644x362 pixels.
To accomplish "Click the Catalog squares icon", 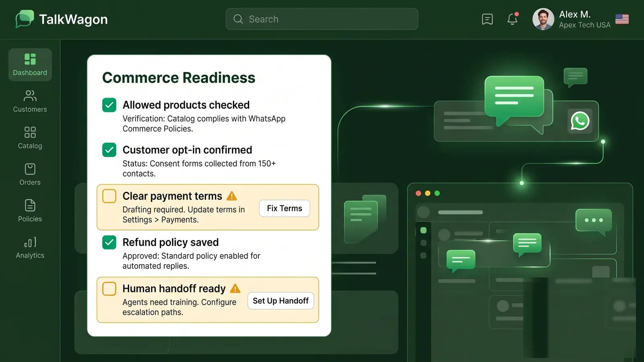I will tap(30, 132).
